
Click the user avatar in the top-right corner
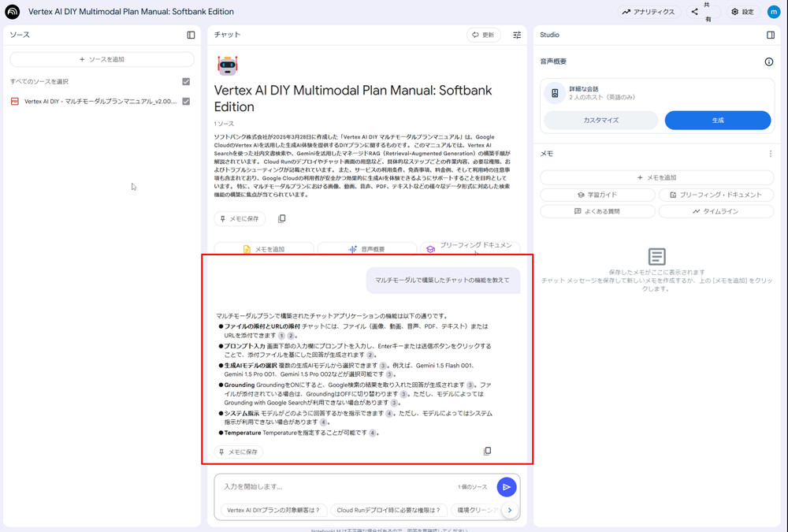(773, 11)
